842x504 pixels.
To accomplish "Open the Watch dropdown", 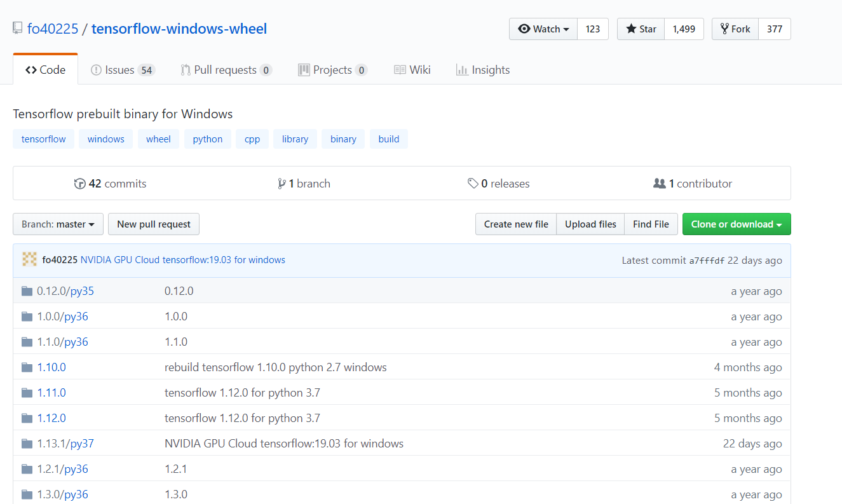I will (543, 29).
